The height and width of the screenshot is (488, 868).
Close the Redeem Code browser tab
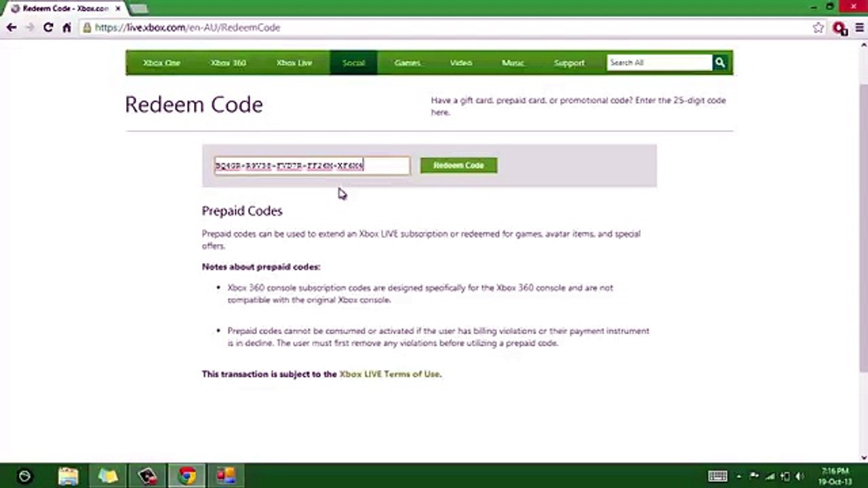[118, 9]
